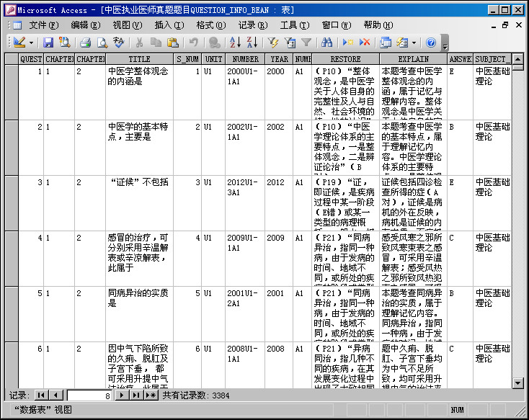Open the 工具(T) menu
Viewport: 529px width, 420px height.
[295, 25]
